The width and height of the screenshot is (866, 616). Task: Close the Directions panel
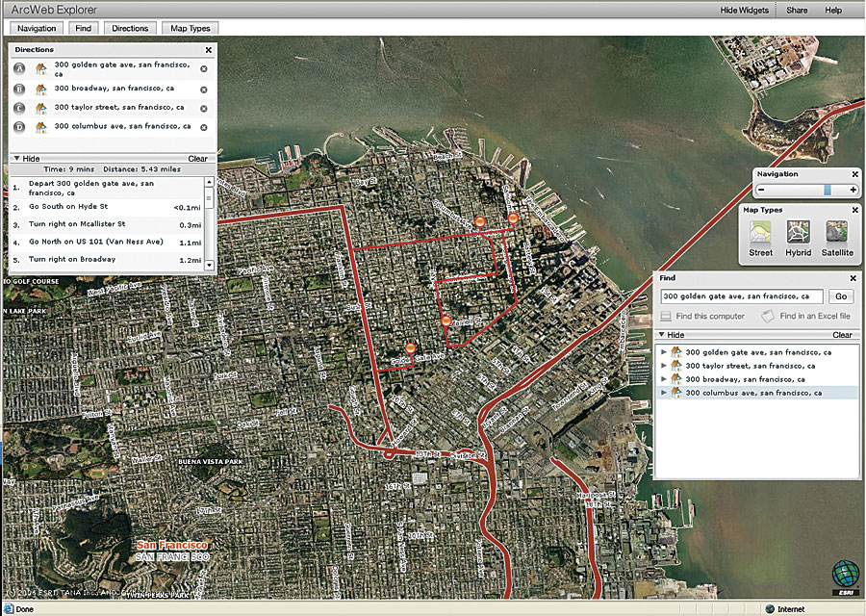point(209,50)
